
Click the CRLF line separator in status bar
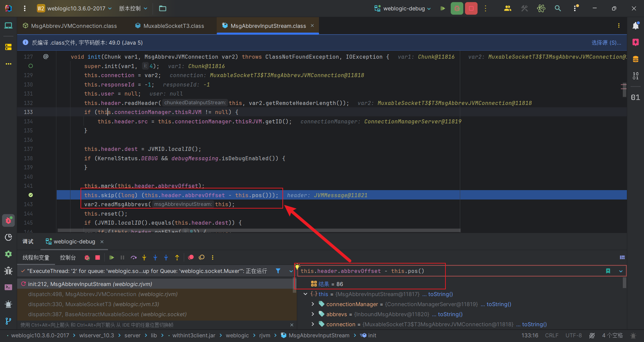pos(552,335)
